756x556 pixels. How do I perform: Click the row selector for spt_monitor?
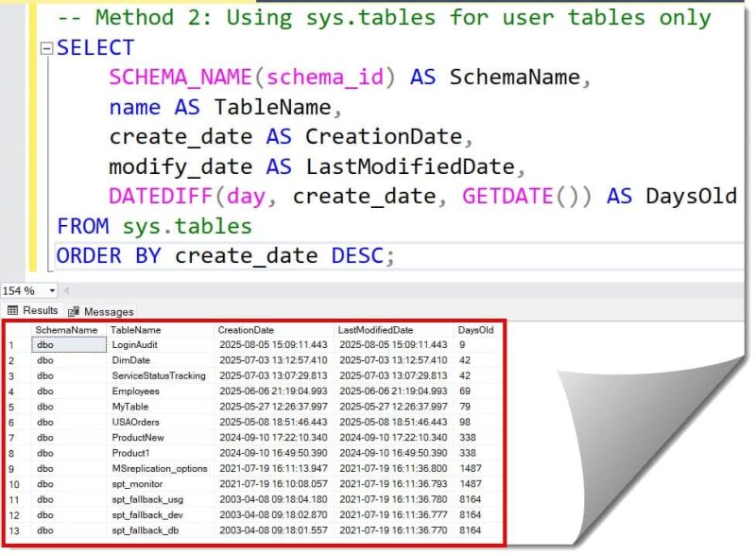click(14, 483)
